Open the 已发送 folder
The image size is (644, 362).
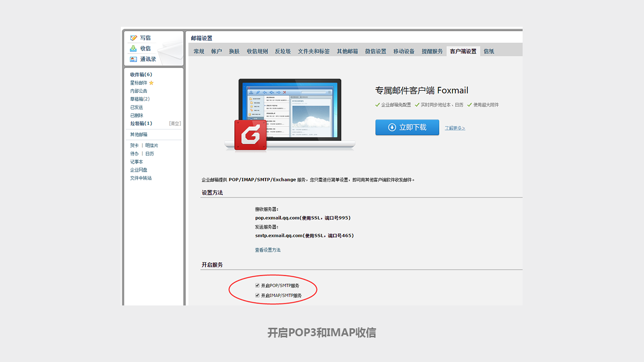137,107
